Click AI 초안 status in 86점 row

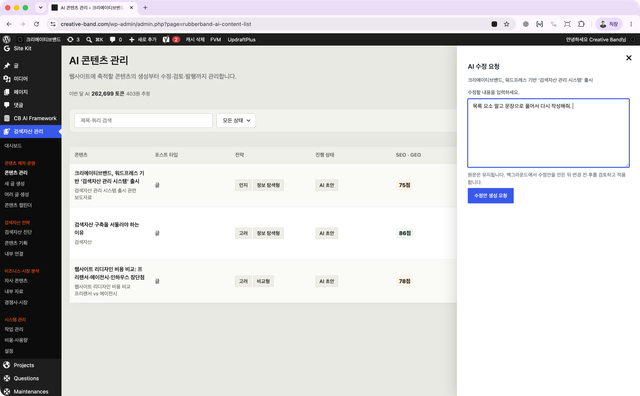coord(327,233)
